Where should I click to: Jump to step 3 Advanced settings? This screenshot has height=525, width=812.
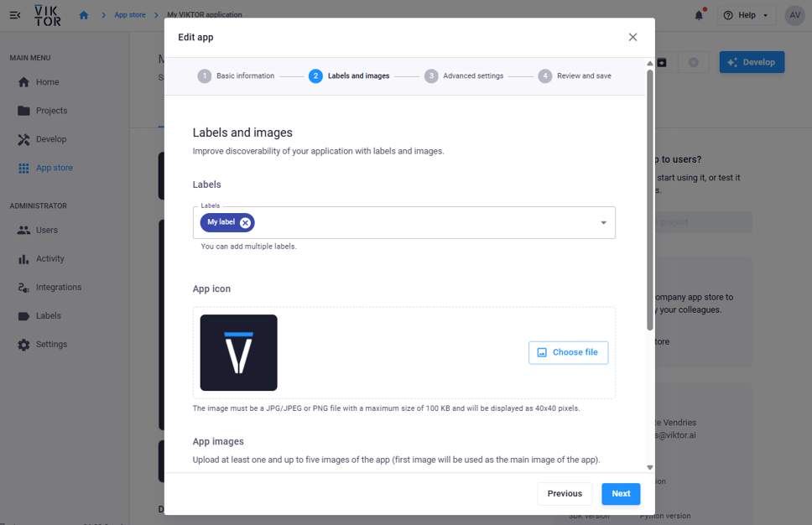tap(463, 76)
